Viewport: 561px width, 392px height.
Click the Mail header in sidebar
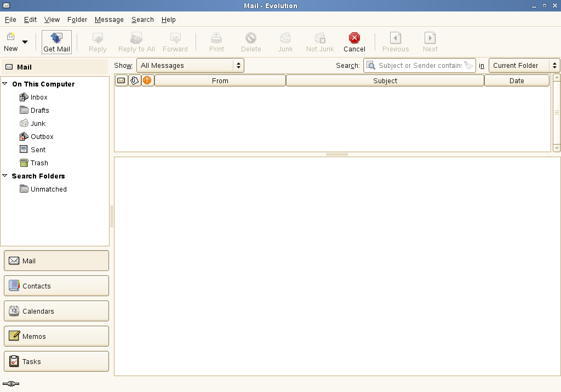pos(55,67)
